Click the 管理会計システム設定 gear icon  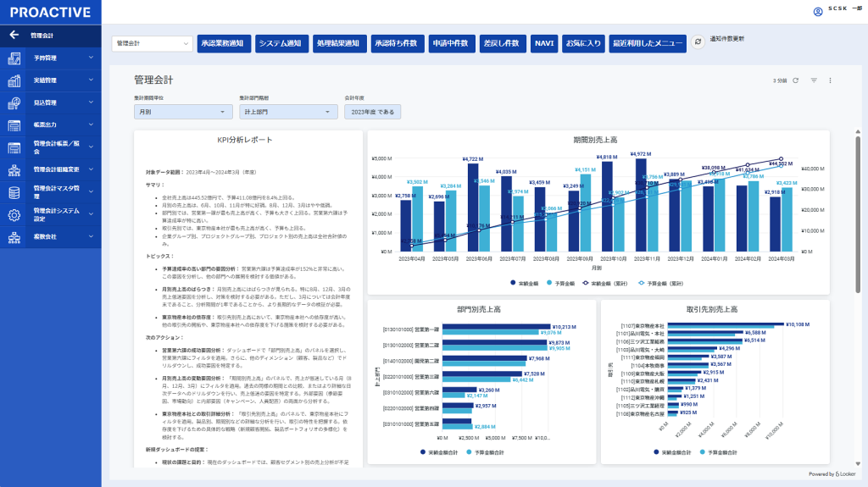click(x=14, y=214)
